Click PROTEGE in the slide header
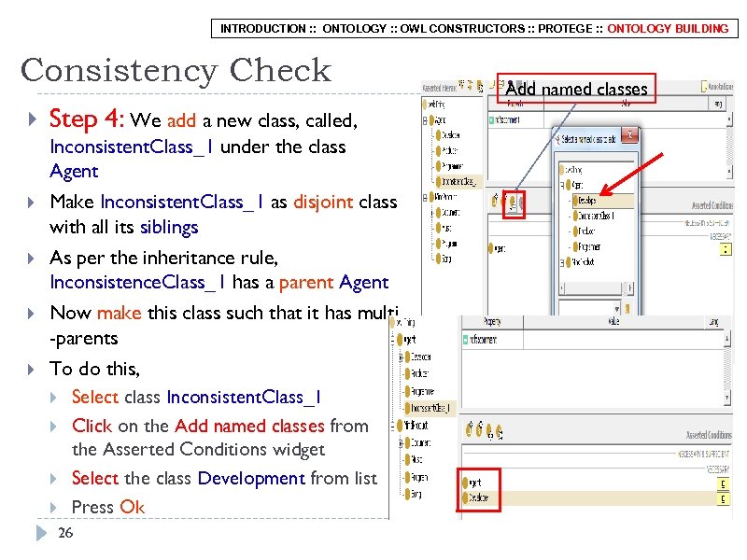 565,29
